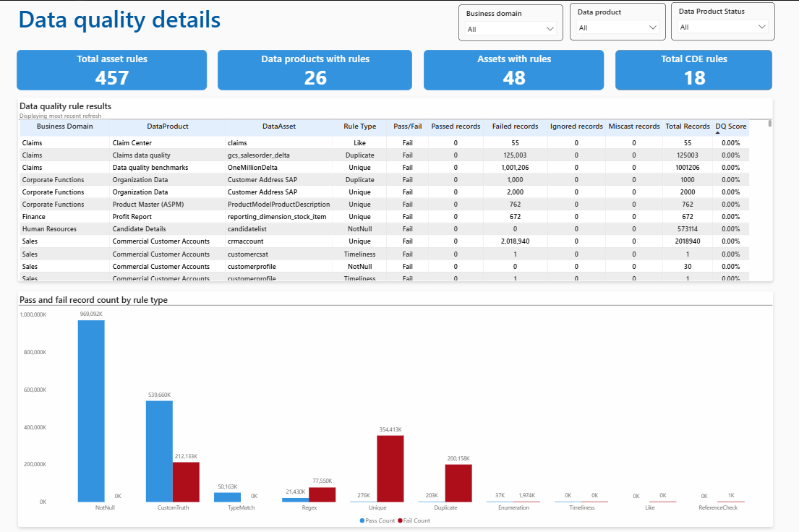Sort by Failed records column header

click(x=515, y=126)
